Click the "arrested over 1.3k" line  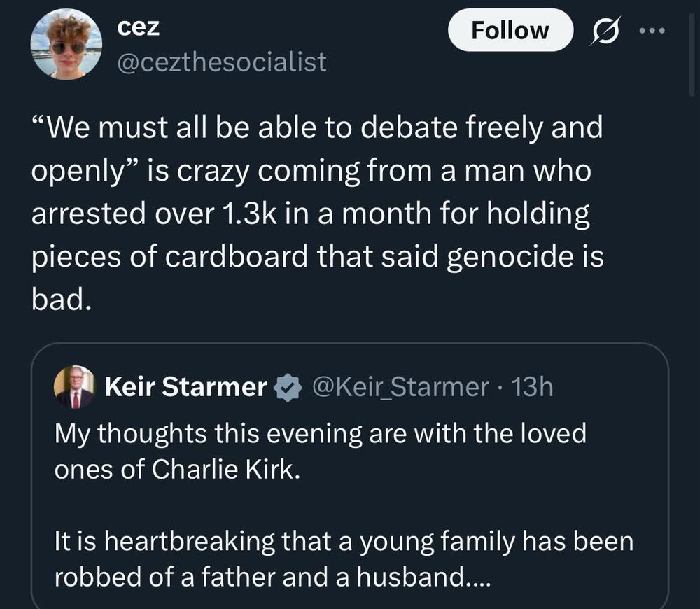pyautogui.click(x=310, y=213)
